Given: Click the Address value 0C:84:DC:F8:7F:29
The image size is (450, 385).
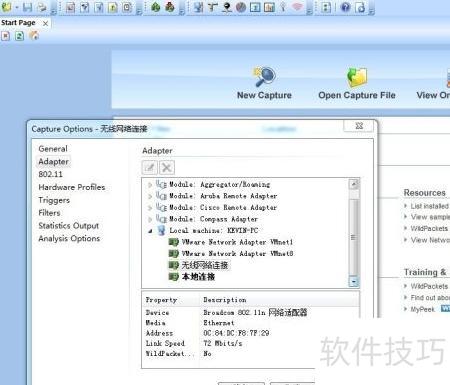Looking at the screenshot, I should click(x=236, y=333).
